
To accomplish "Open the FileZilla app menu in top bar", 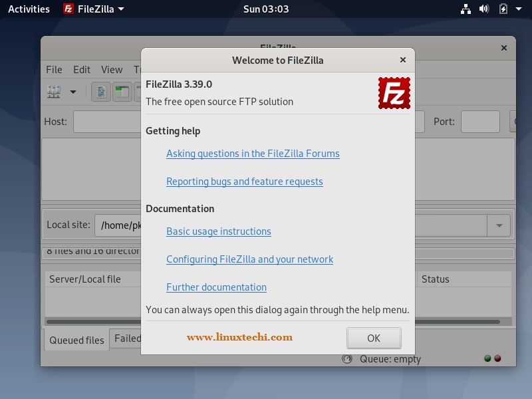I will tap(93, 9).
